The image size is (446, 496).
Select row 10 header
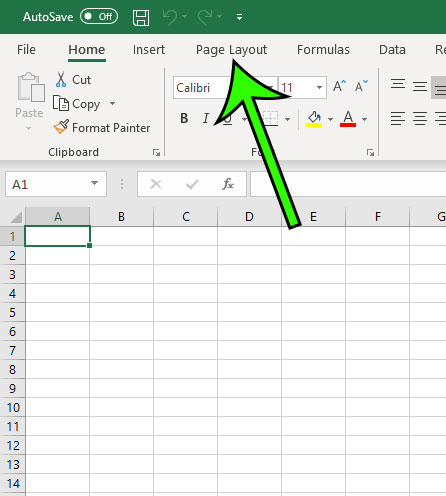[12, 407]
